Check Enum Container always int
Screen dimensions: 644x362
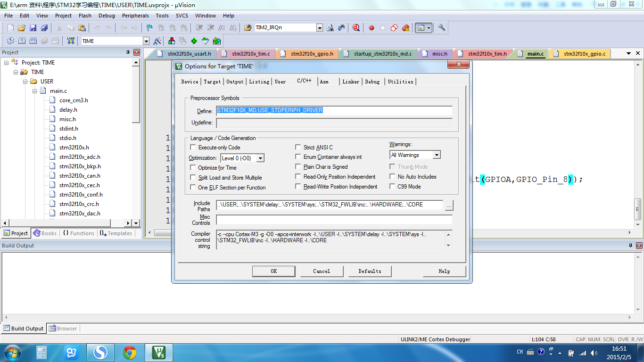coord(298,157)
